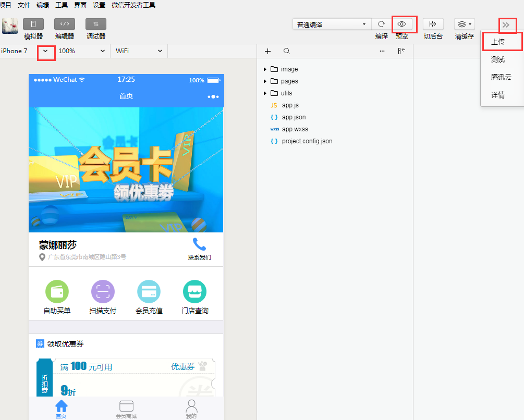Click the mini program three-dot menu icon
Screen dimensions: 524x420
click(213, 96)
